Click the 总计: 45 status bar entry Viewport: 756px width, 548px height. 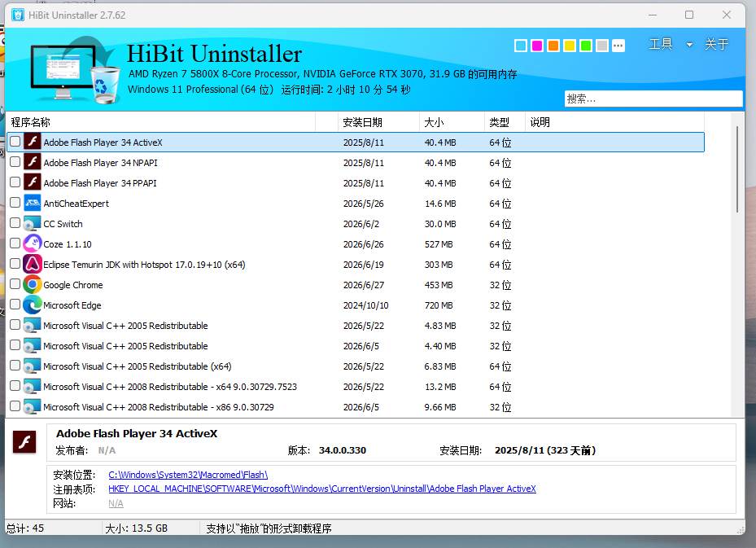point(25,528)
